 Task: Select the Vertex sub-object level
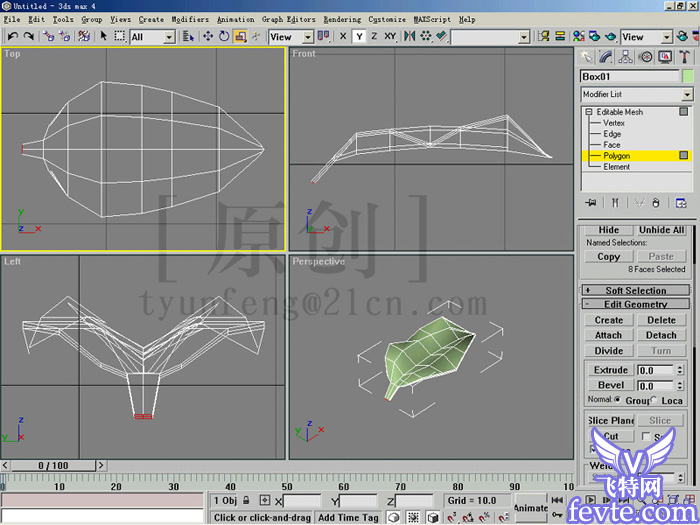click(613, 123)
